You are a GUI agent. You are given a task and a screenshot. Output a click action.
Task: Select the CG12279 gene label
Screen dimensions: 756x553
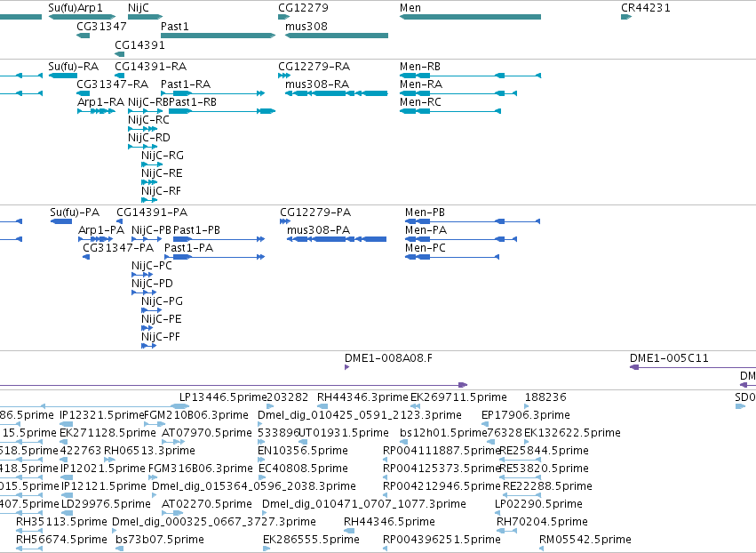[x=303, y=8]
